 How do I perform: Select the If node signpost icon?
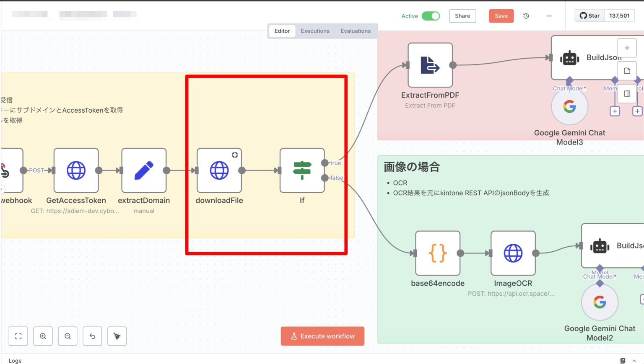[x=302, y=170]
